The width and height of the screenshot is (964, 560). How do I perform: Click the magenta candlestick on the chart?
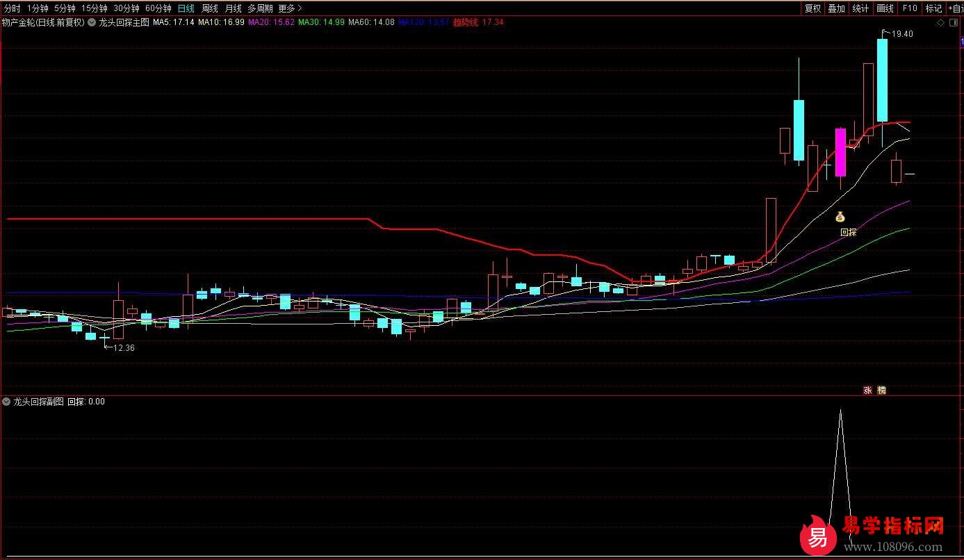click(840, 153)
